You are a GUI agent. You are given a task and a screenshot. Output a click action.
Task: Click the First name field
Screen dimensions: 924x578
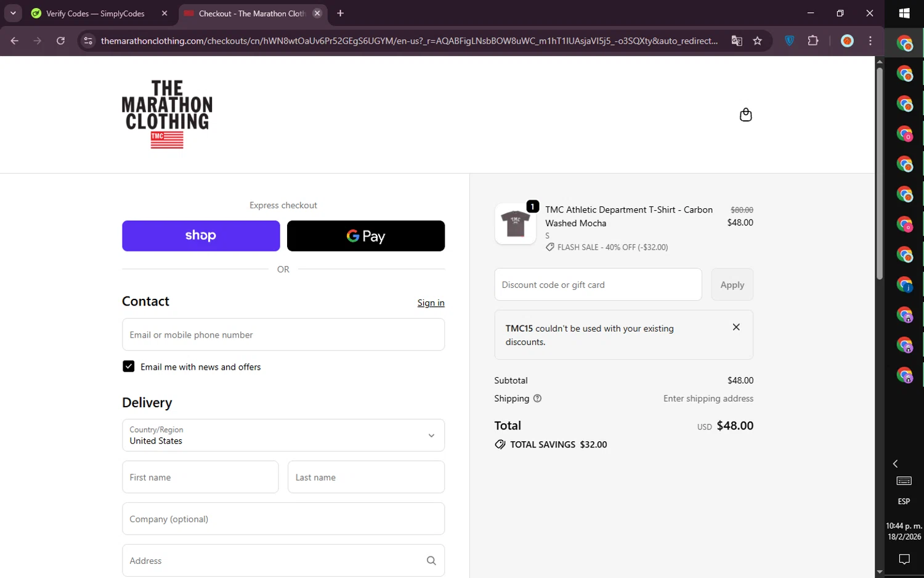[200, 477]
